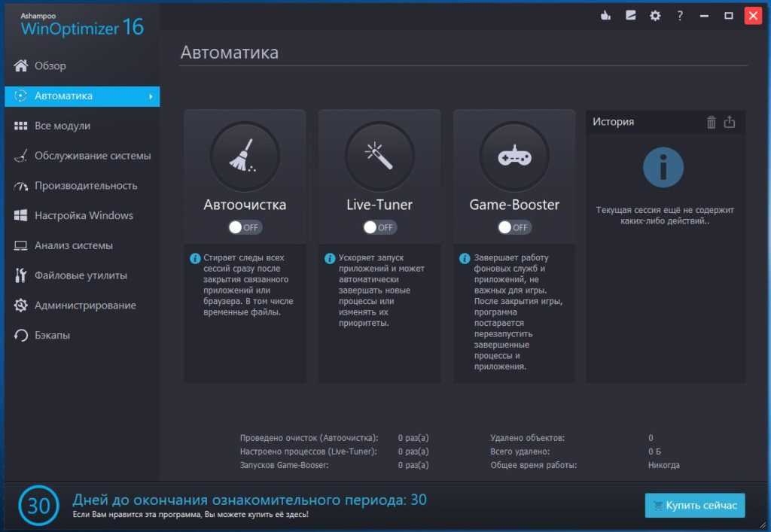Click the magic wand Live-Tuner icon
The image size is (771, 532).
pyautogui.click(x=379, y=157)
